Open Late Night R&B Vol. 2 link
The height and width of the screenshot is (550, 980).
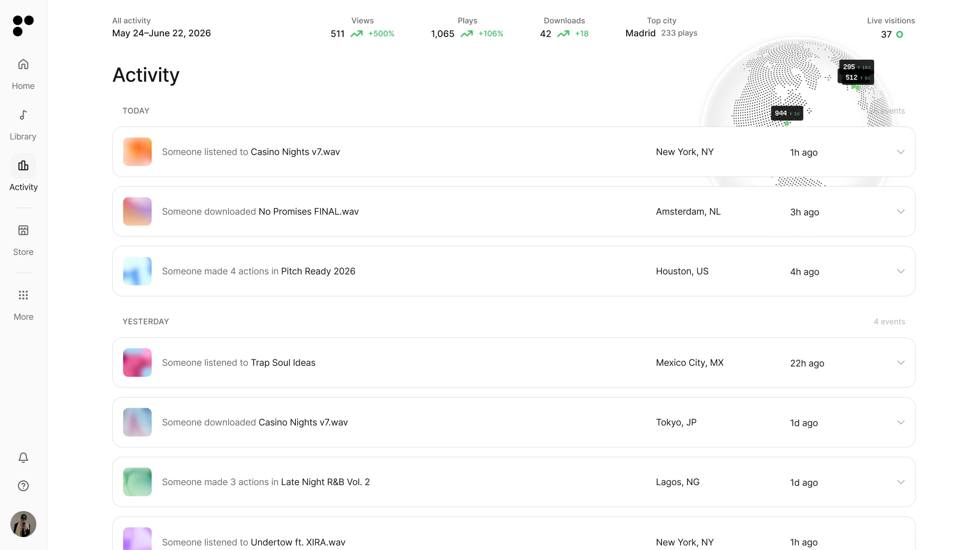point(325,482)
